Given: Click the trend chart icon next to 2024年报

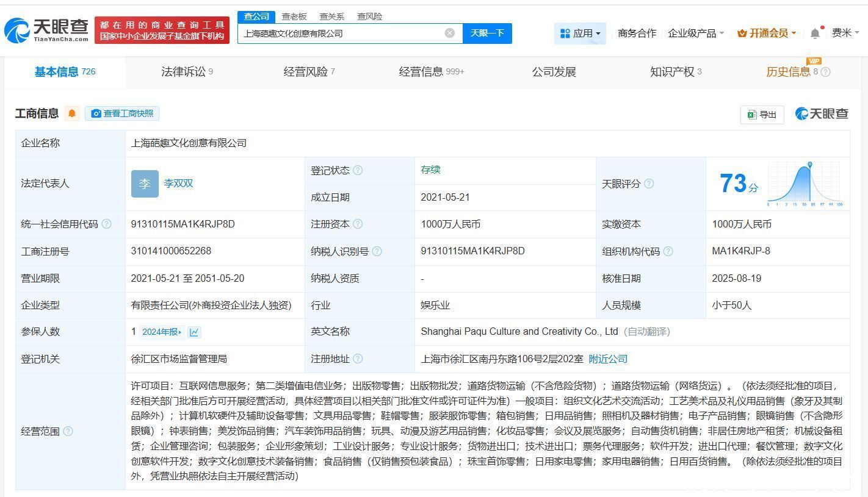Looking at the screenshot, I should pos(194,332).
